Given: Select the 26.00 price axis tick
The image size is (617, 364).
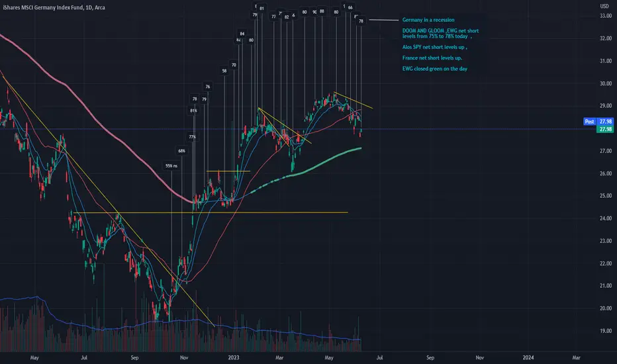Looking at the screenshot, I should point(606,173).
